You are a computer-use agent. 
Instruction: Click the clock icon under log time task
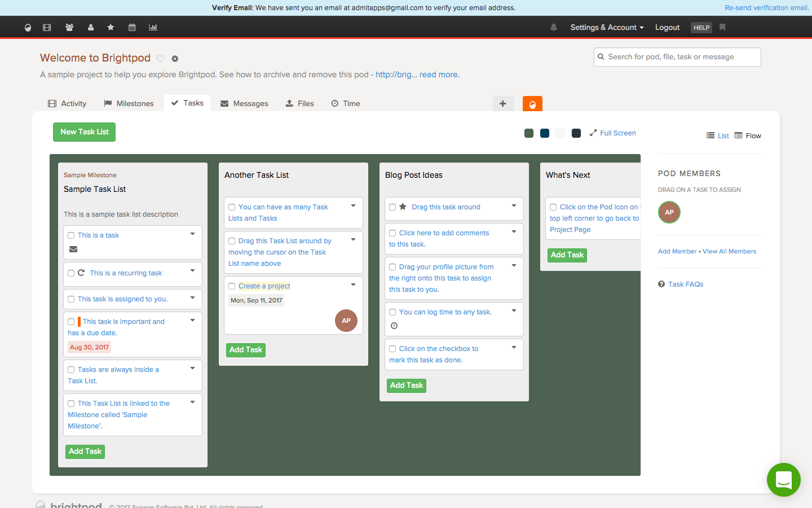tap(394, 326)
